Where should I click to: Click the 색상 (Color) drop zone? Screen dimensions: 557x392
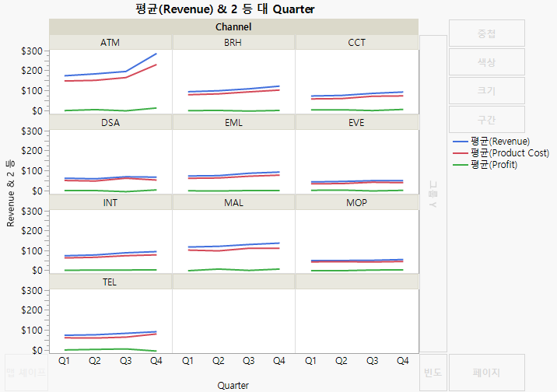coord(487,62)
